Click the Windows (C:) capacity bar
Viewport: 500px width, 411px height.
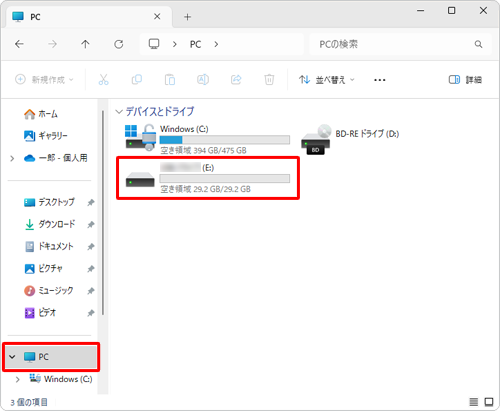tap(225, 140)
